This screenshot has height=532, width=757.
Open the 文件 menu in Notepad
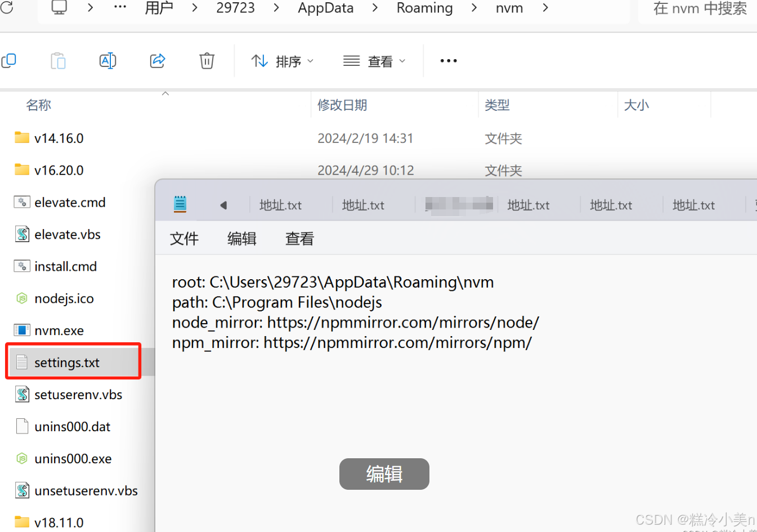184,238
